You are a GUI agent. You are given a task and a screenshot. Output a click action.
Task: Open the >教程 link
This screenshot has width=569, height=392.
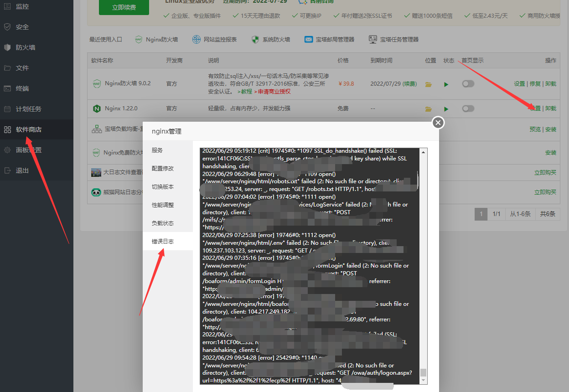pos(245,92)
